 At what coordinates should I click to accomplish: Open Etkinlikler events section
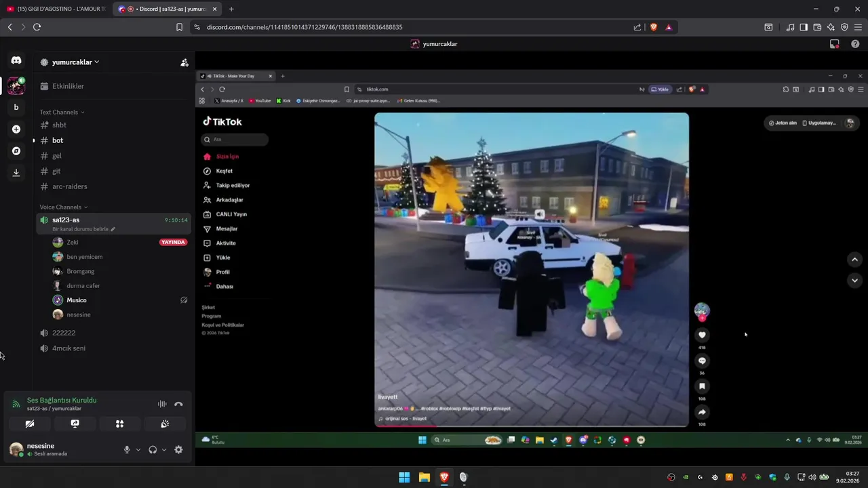point(113,86)
